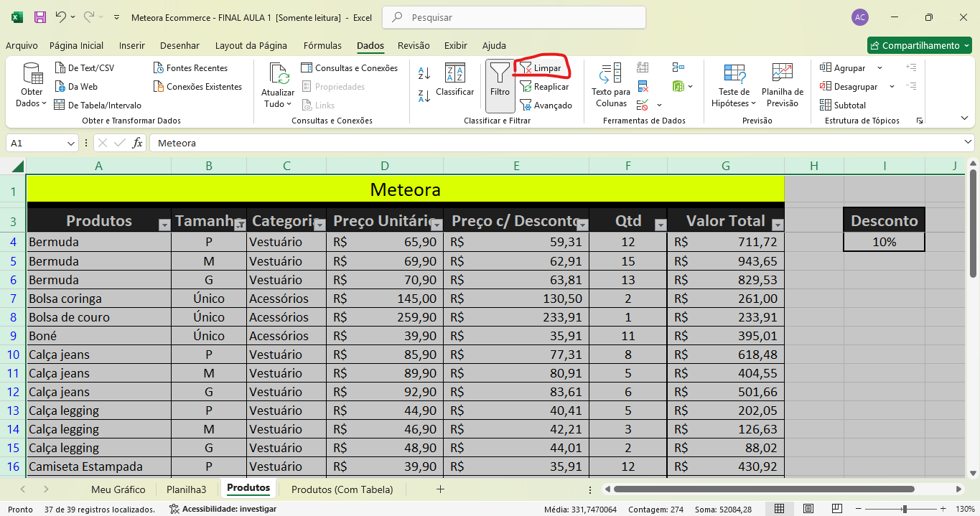The width and height of the screenshot is (980, 516).
Task: Open the Tamanho column filter dropdown
Action: click(240, 225)
